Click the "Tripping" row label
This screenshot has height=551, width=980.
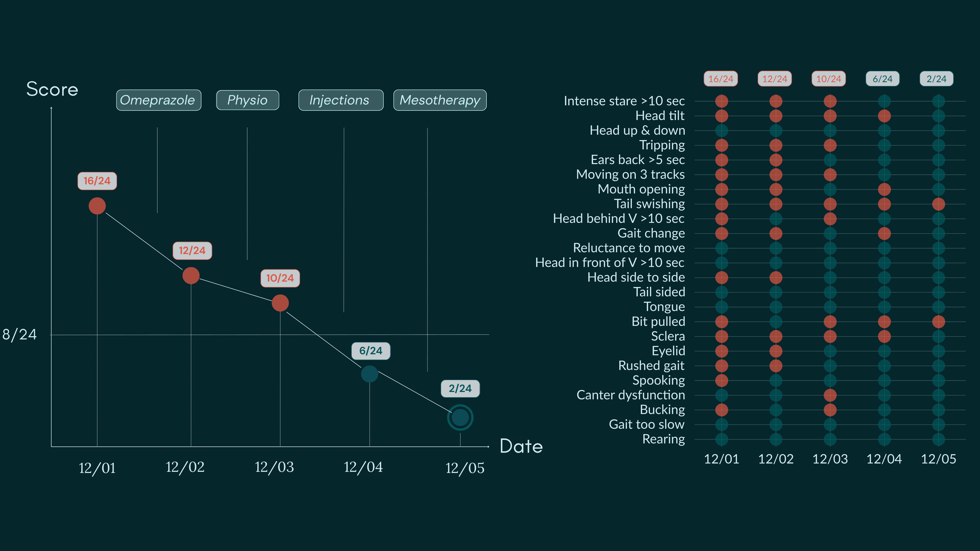(x=662, y=145)
